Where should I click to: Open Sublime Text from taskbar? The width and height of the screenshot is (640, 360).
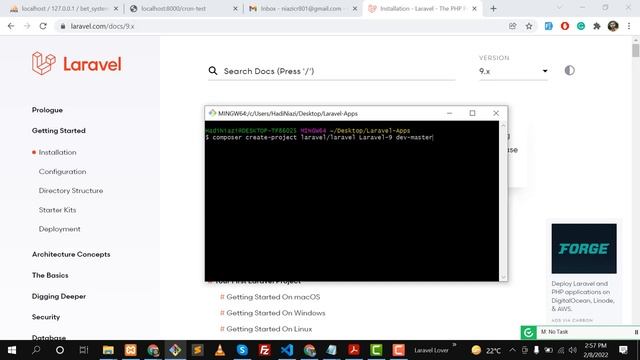pyautogui.click(x=198, y=350)
